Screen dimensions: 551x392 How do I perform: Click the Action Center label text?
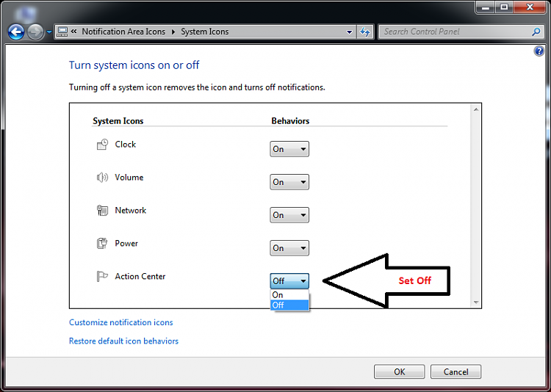[140, 277]
